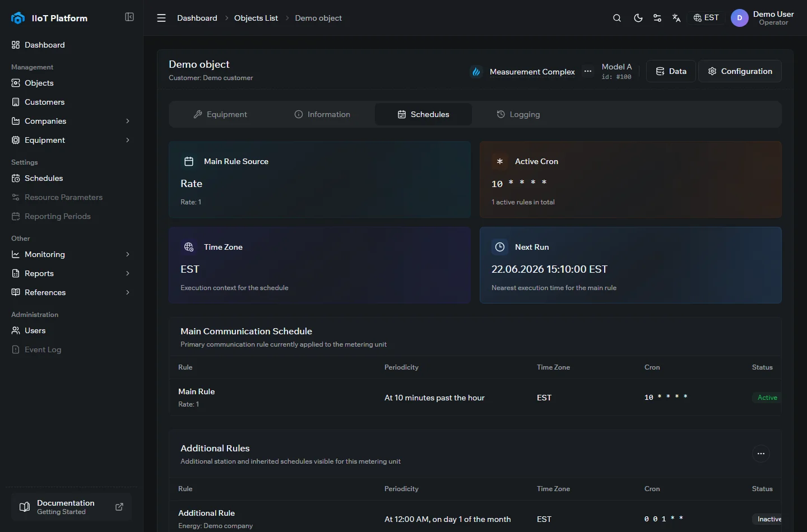Open the EST time zone selector
807x532 pixels.
point(706,18)
